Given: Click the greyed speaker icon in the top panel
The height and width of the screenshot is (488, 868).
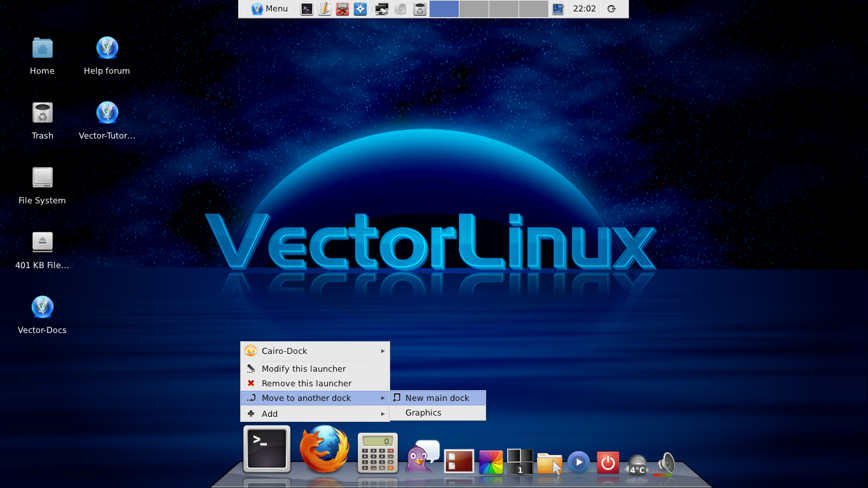Looking at the screenshot, I should click(x=400, y=9).
